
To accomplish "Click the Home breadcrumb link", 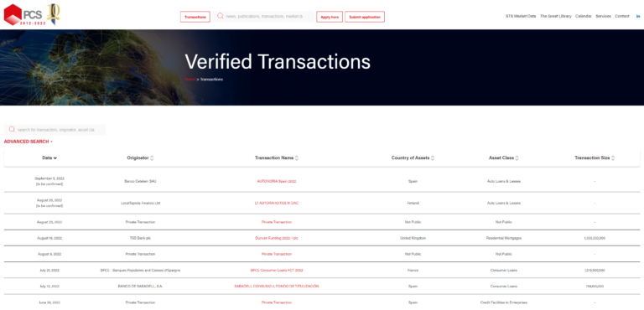I will tap(190, 80).
